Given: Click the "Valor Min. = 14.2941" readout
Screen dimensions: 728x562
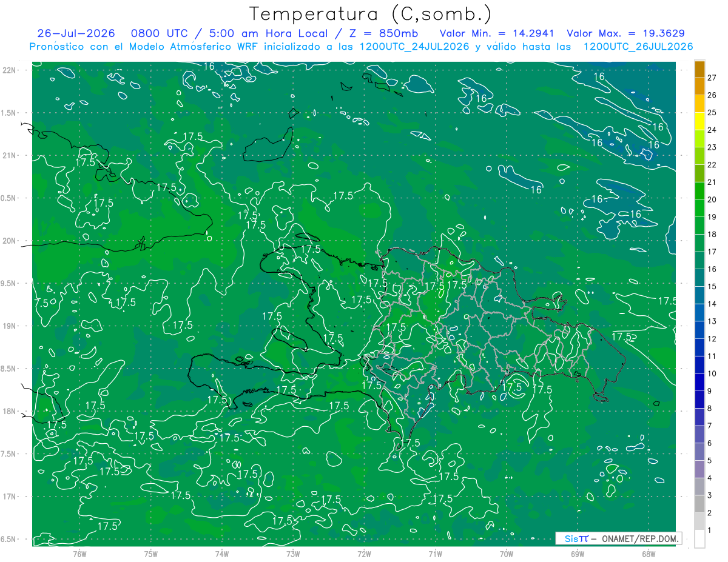Looking at the screenshot, I should coord(497,33).
